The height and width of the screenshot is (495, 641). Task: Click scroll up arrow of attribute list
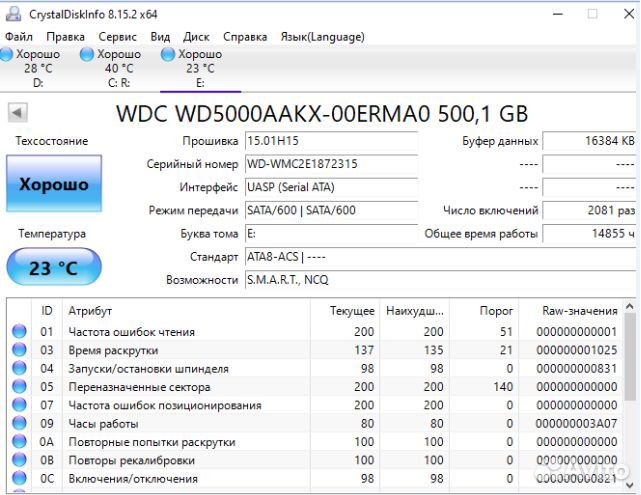click(630, 306)
